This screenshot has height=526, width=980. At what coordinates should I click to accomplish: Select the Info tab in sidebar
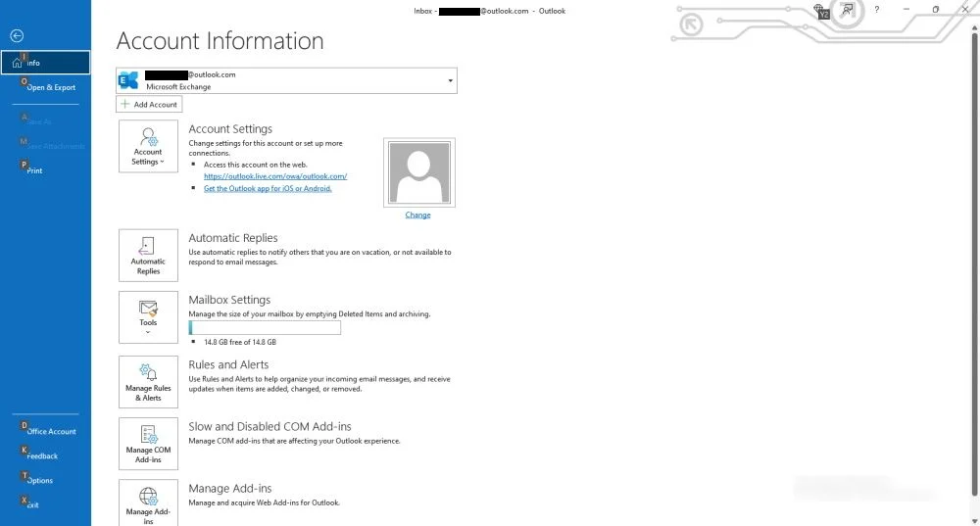[x=46, y=63]
